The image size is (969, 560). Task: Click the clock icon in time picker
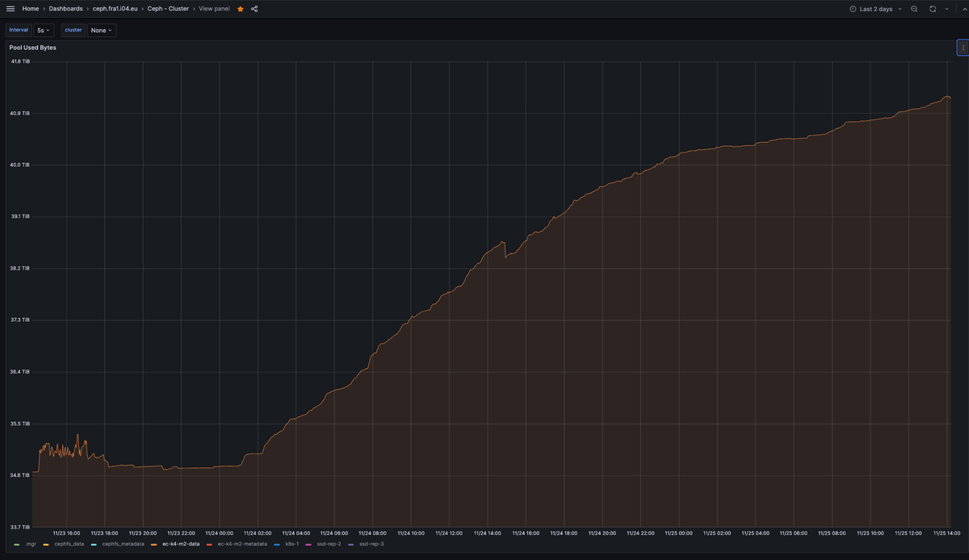coord(853,9)
